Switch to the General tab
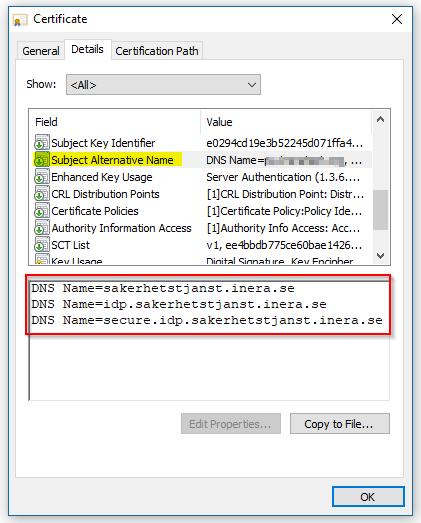 click(x=41, y=51)
